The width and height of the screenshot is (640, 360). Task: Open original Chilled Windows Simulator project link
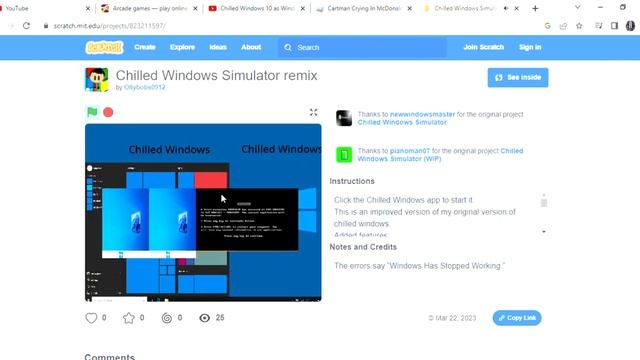pyautogui.click(x=402, y=122)
